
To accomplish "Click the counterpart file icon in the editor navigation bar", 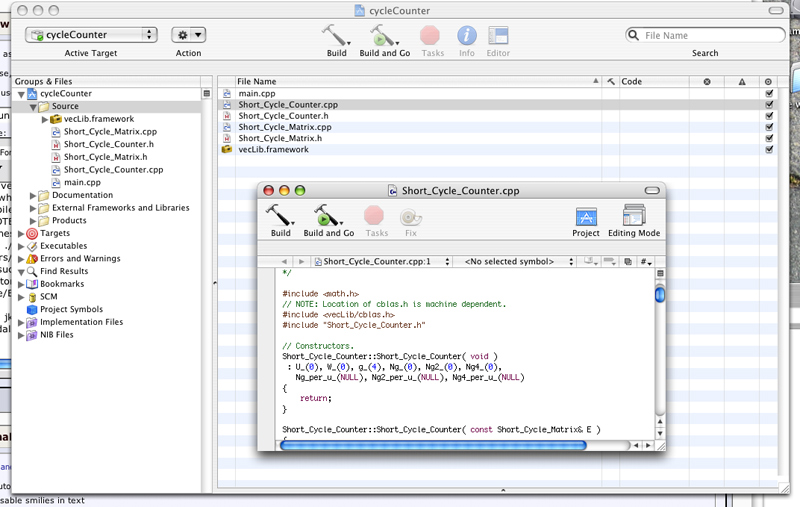I will pos(628,262).
